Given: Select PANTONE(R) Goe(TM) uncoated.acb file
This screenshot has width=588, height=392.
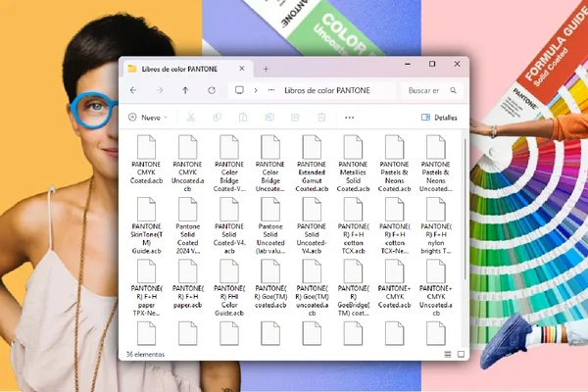Looking at the screenshot, I should (312, 288).
